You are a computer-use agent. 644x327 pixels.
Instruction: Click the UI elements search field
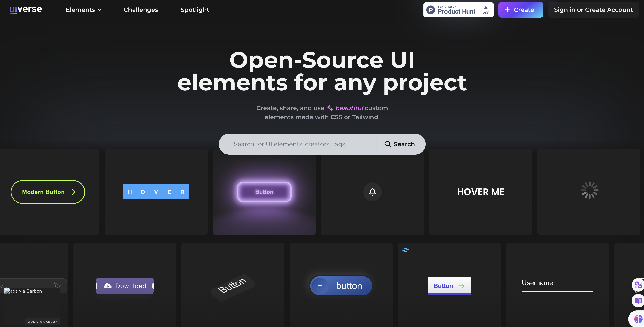[x=298, y=144]
